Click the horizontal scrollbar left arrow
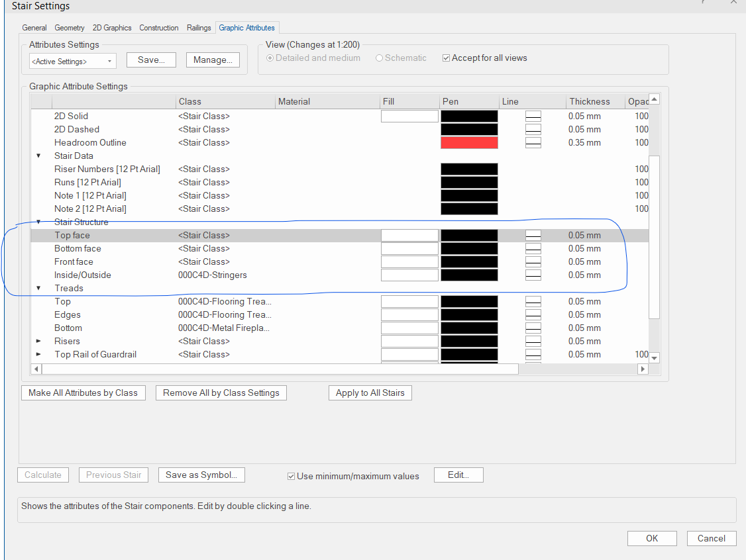 pyautogui.click(x=37, y=369)
